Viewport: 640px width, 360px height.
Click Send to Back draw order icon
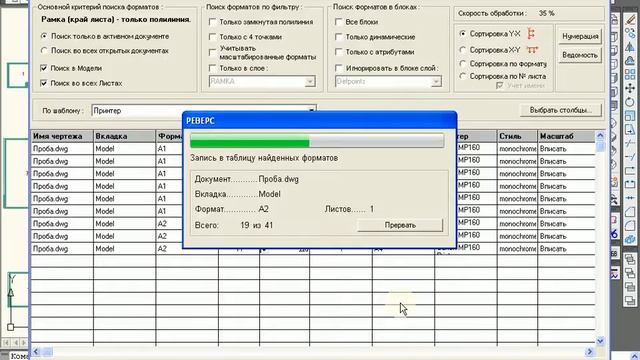(x=630, y=272)
